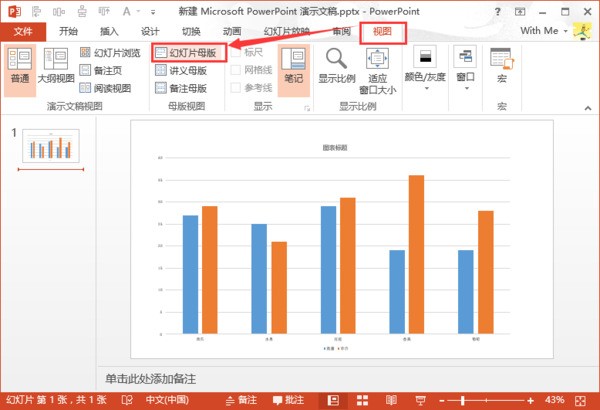Click Fit to Window (适应窗口大小)
Screen dimensions: 600x410
tap(377, 66)
